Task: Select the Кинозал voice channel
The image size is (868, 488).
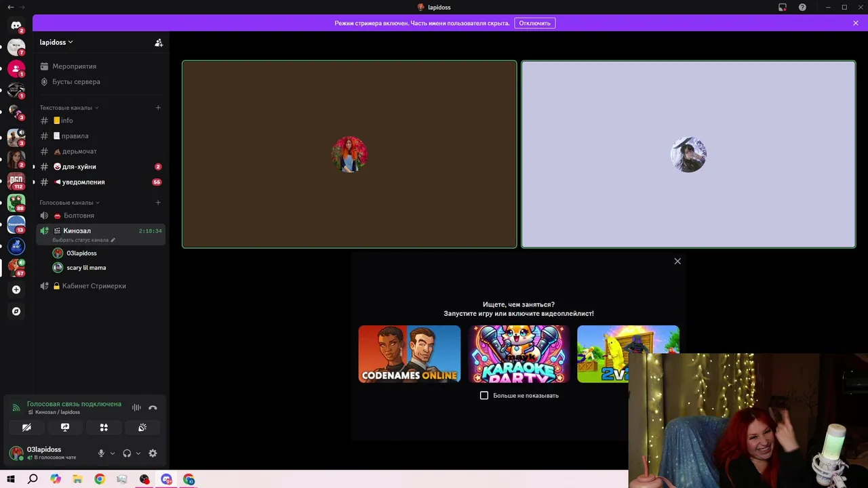Action: pos(100,234)
